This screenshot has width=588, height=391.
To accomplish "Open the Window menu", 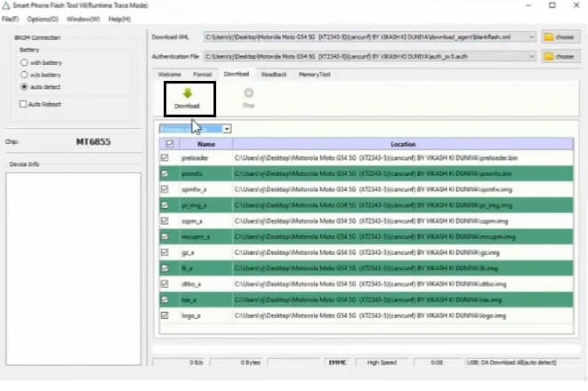I will point(83,19).
